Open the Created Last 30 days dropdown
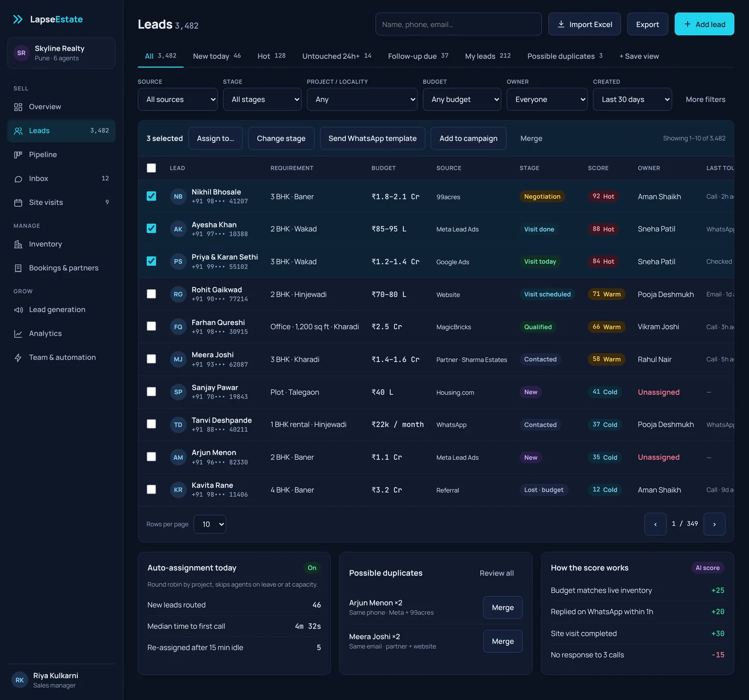 (632, 99)
